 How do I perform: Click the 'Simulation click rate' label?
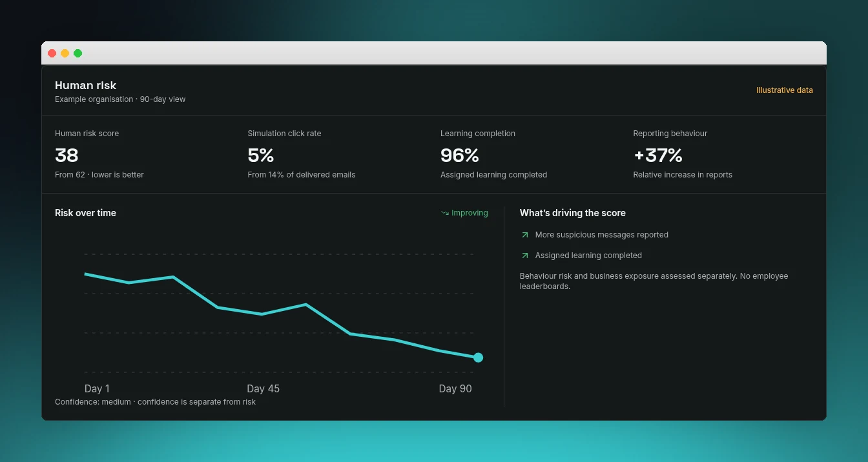pos(284,134)
